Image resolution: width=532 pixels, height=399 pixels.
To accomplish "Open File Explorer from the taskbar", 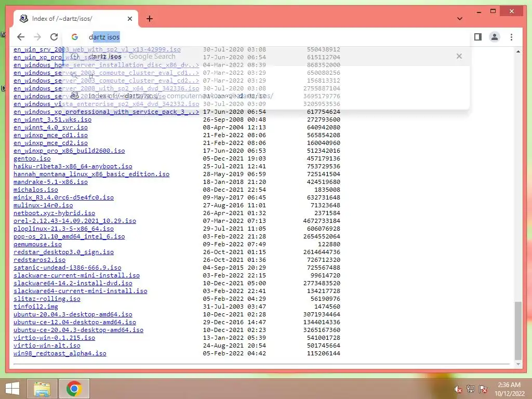I will click(42, 389).
